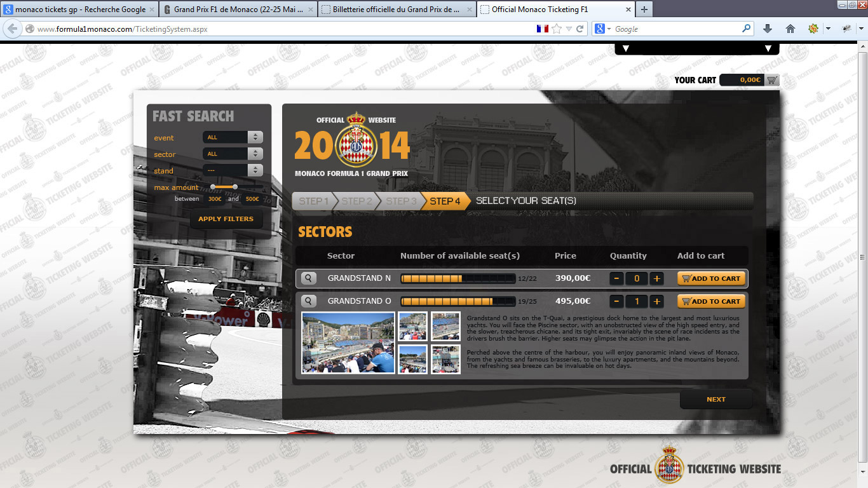Open the large Grandstand O harbour photo
Screen dimensions: 868x488
tap(348, 342)
